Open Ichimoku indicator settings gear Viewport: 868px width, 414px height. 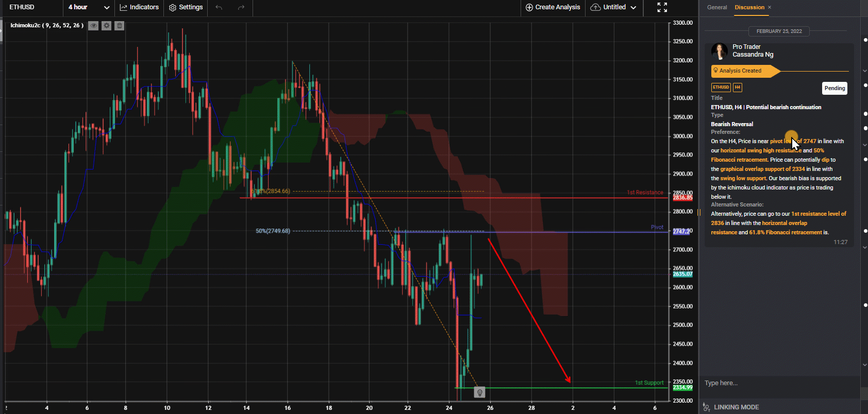[106, 25]
